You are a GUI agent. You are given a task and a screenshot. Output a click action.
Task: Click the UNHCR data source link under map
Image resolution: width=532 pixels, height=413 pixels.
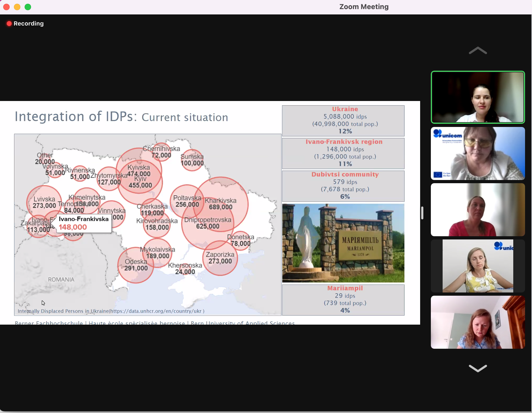(x=111, y=311)
